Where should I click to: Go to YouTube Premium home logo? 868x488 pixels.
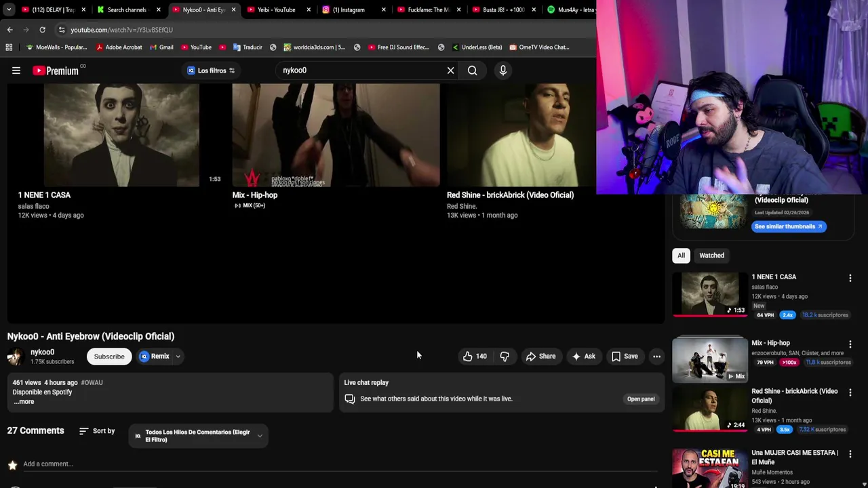coord(56,70)
